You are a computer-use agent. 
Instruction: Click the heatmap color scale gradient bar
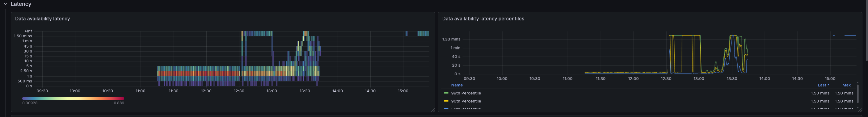[73, 98]
